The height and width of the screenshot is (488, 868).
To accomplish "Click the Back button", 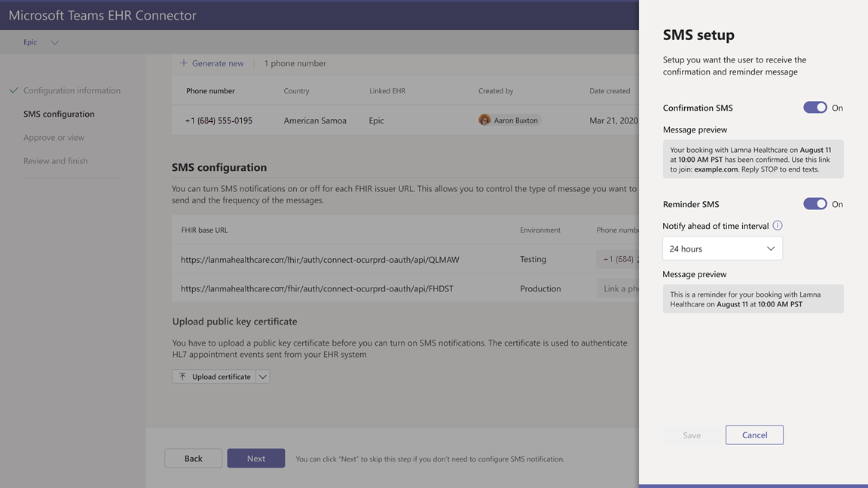I will (193, 458).
